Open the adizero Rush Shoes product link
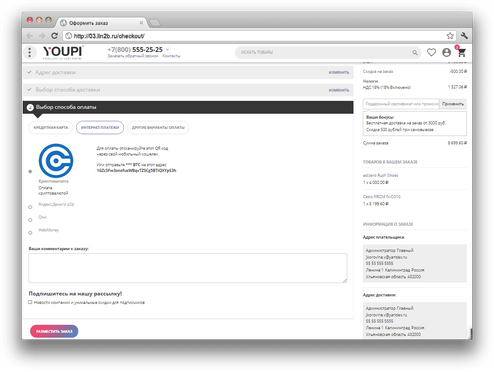The image size is (494, 372). [380, 175]
